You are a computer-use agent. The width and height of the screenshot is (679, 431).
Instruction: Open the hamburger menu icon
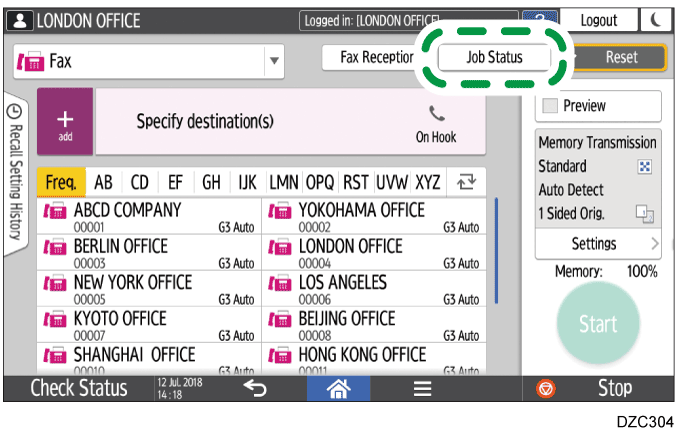[x=422, y=389]
